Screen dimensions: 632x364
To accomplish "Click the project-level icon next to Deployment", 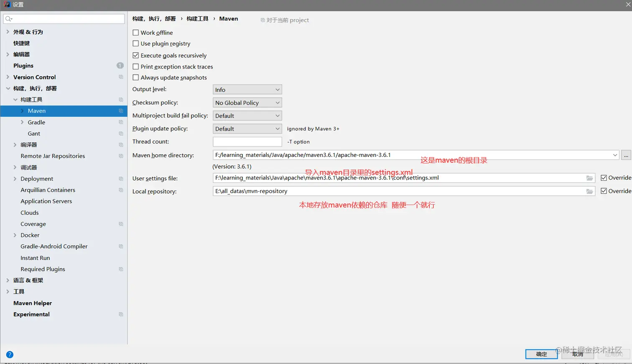I will (x=121, y=179).
